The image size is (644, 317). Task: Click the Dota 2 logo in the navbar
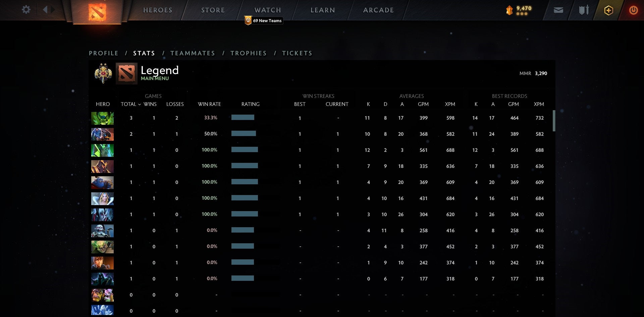click(x=98, y=12)
